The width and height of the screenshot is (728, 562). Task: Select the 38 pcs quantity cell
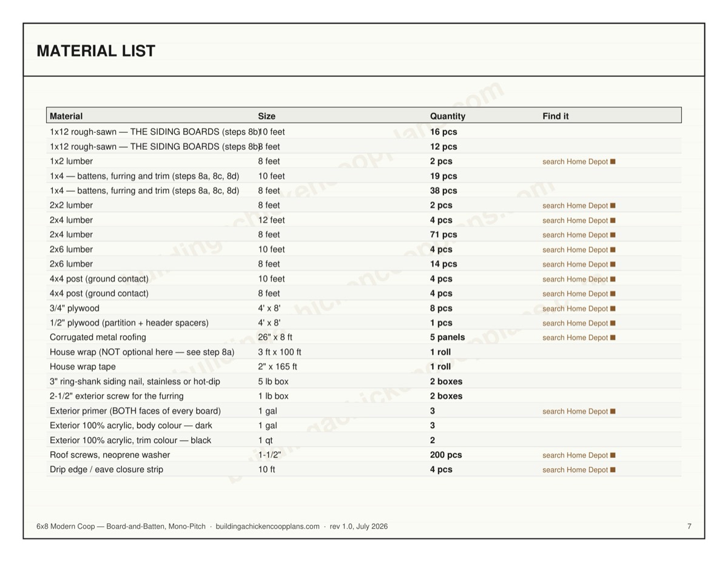coord(443,190)
